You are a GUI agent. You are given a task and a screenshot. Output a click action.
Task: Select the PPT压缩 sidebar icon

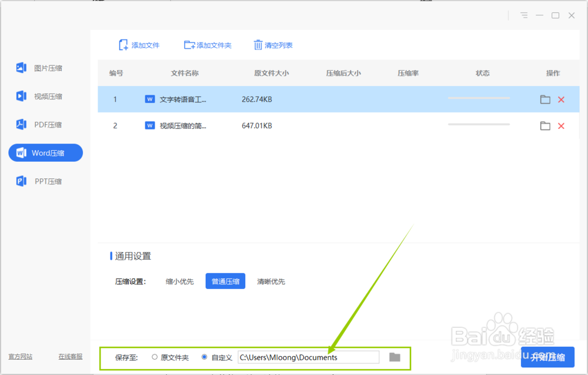pos(45,181)
